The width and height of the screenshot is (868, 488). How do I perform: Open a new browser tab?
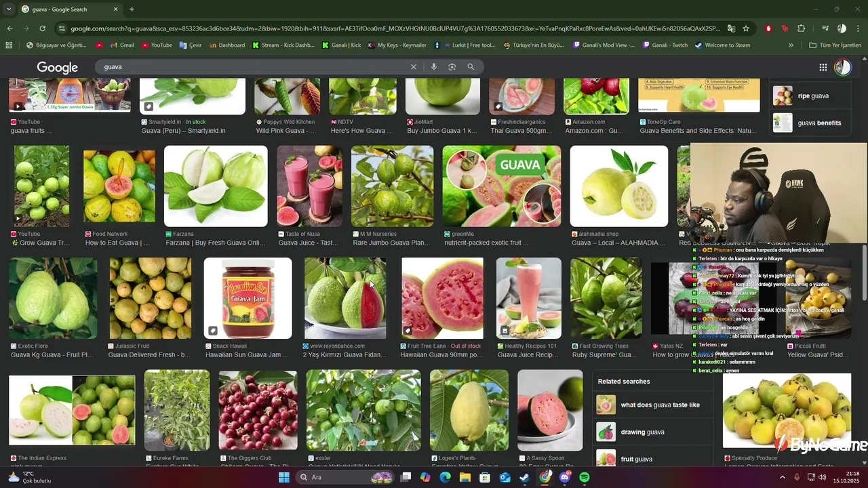point(132,9)
